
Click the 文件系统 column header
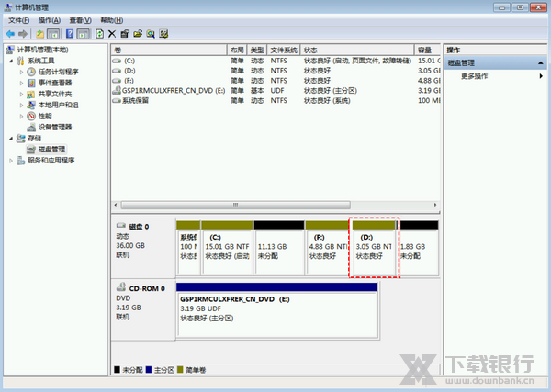285,50
